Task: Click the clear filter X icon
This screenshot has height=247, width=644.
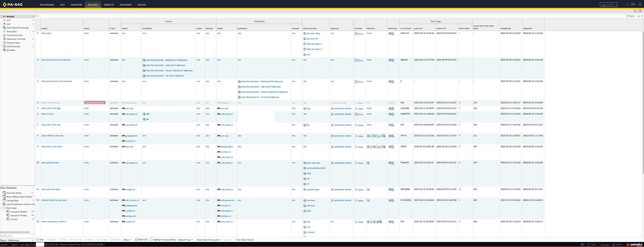Action: (x=642, y=16)
